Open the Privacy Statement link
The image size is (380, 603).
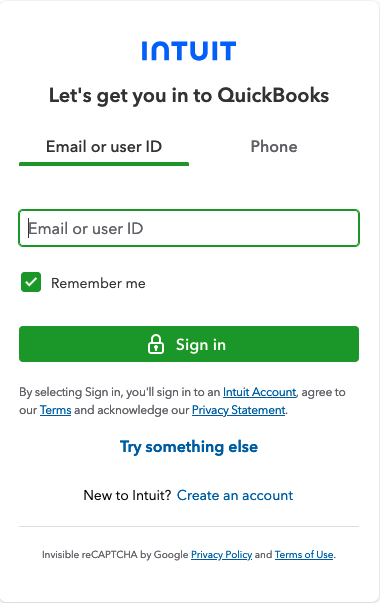pyautogui.click(x=238, y=410)
